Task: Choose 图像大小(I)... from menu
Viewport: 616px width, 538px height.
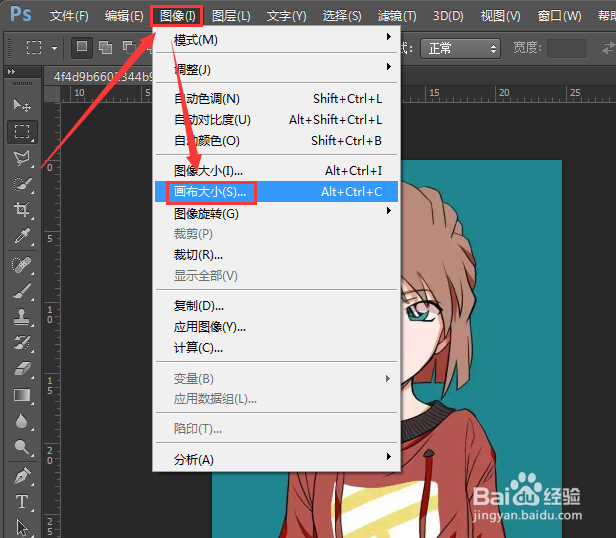Action: [x=277, y=171]
